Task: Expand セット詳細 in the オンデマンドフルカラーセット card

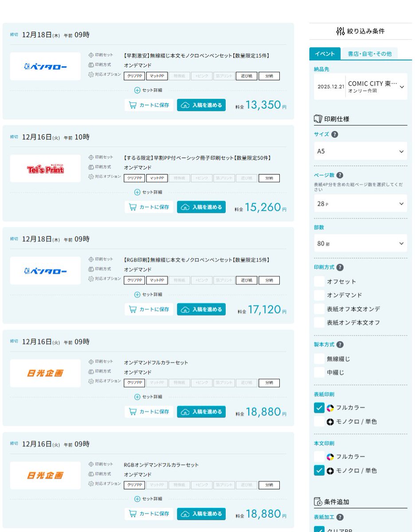Action: (x=148, y=397)
